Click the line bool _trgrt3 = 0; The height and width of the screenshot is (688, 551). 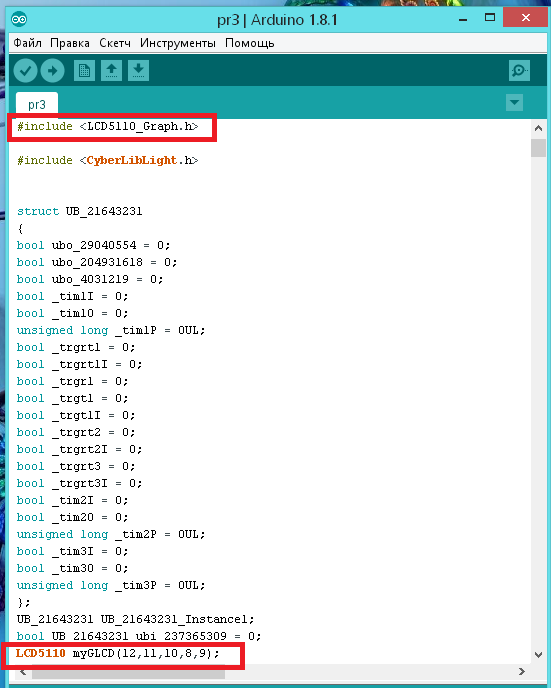76,466
